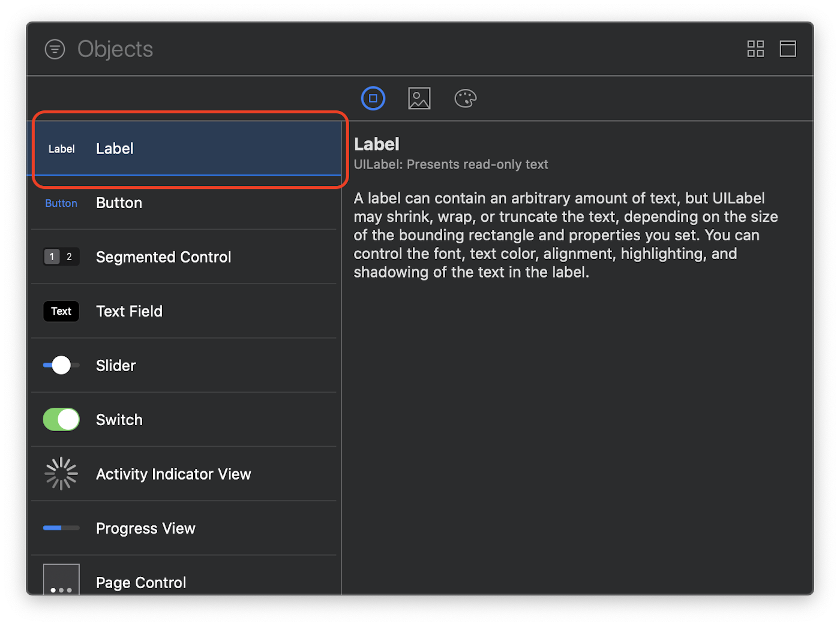Image resolution: width=840 pixels, height=626 pixels.
Task: Open the image media library tab
Action: 419,98
